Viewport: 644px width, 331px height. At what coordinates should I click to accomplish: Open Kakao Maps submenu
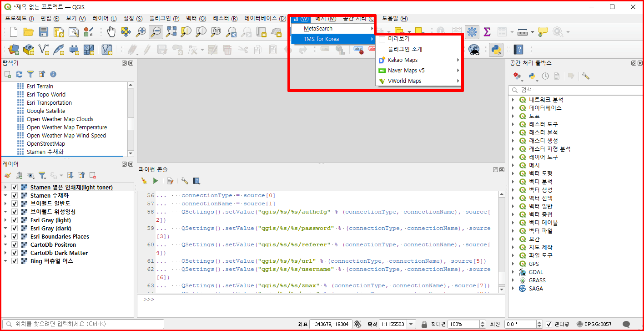point(418,60)
